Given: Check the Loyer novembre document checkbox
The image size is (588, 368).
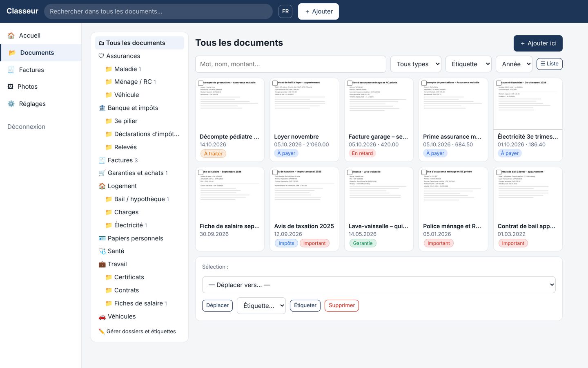Looking at the screenshot, I should coord(275,83).
